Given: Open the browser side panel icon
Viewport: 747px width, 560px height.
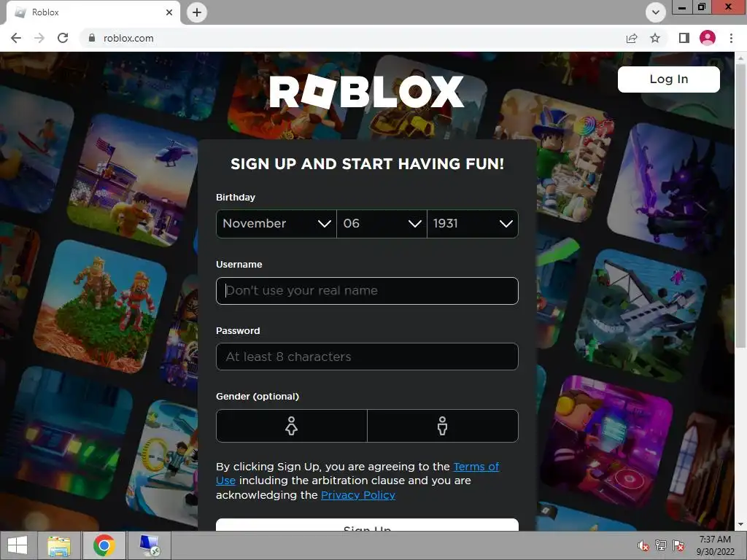Looking at the screenshot, I should point(684,38).
